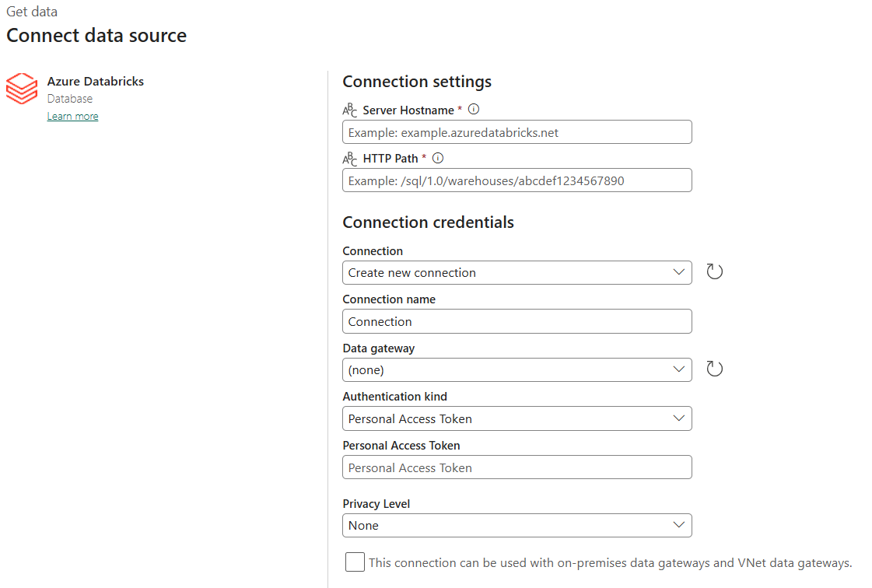Click the chevron in the Privacy Level box
Viewport: 872px width, 588px height.
[x=678, y=525]
